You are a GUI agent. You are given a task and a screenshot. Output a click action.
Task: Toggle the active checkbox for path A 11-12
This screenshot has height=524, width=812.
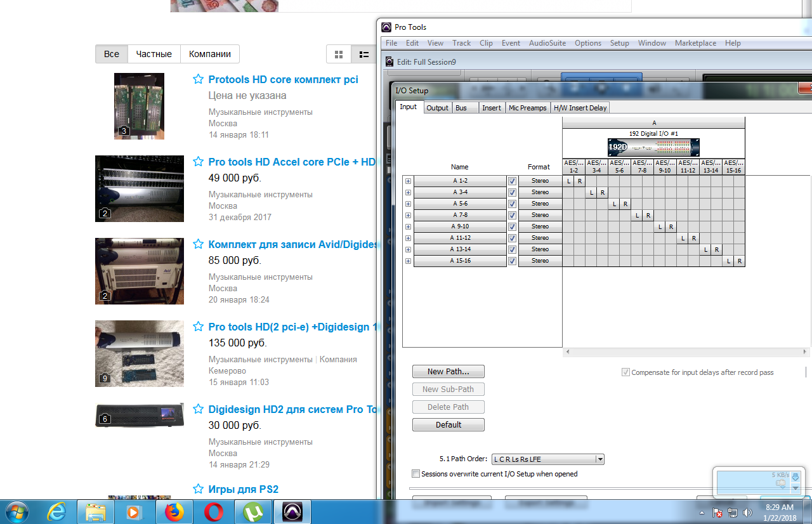click(512, 238)
